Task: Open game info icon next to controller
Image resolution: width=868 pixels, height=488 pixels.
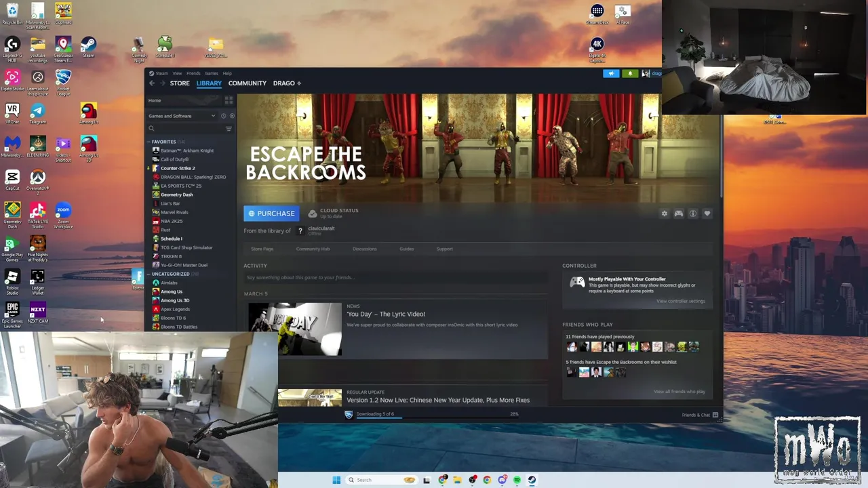Action: click(x=693, y=213)
